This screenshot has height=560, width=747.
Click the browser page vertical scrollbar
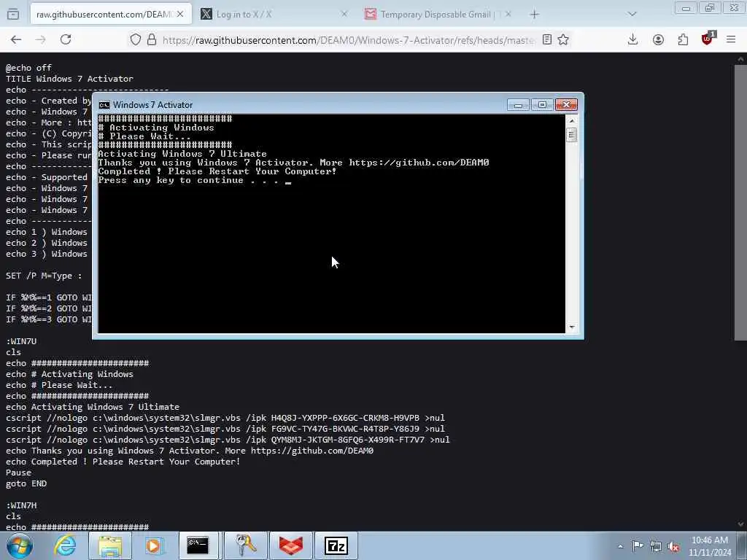pyautogui.click(x=740, y=203)
